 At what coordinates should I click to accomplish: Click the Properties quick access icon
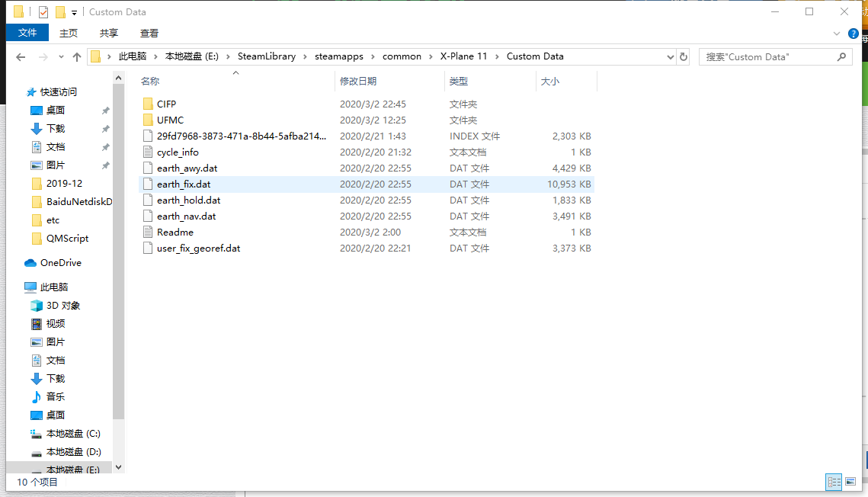(x=43, y=11)
